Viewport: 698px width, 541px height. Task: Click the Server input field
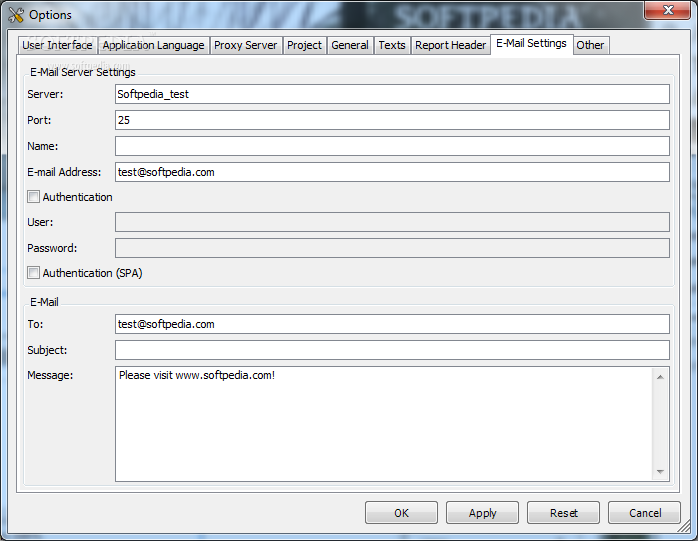point(392,94)
